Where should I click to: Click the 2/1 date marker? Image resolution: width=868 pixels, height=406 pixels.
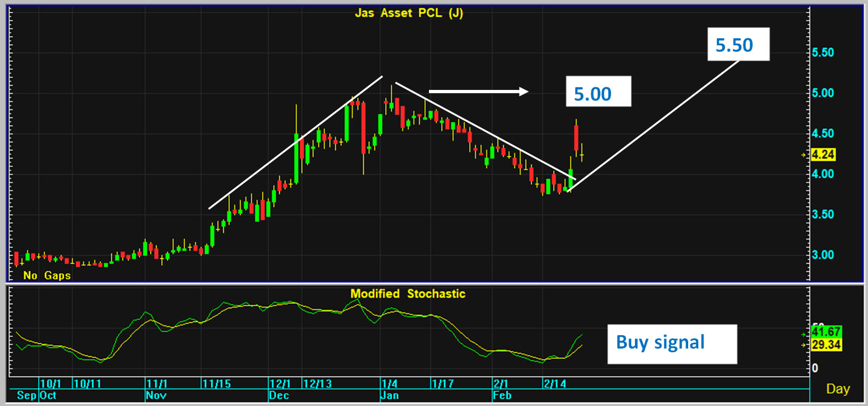click(501, 384)
